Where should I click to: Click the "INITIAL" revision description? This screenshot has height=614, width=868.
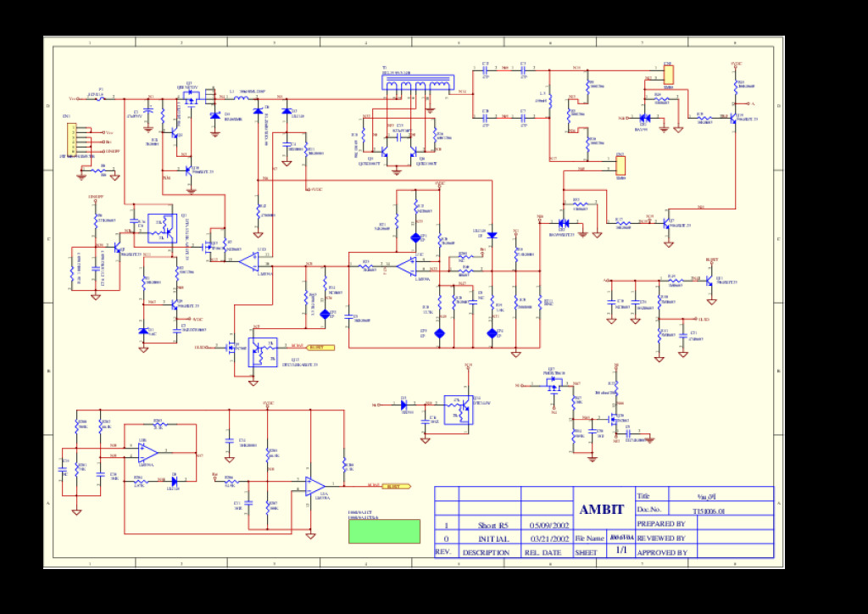click(493, 539)
